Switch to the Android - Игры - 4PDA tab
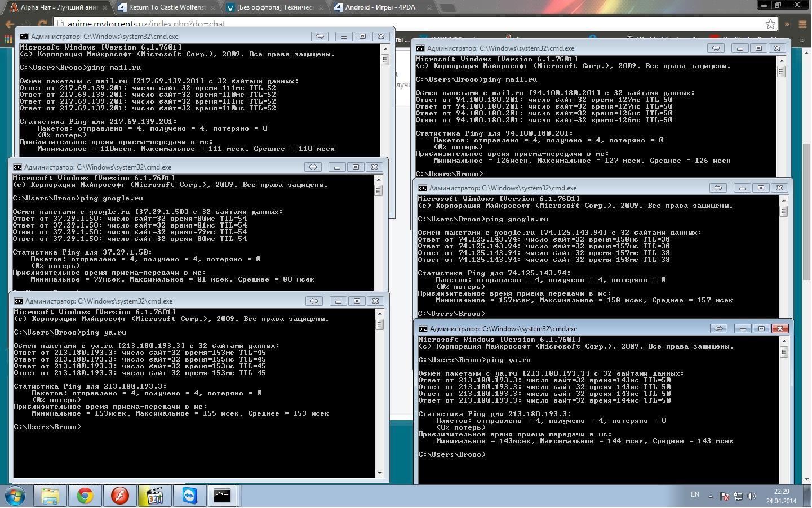The height and width of the screenshot is (508, 812). pyautogui.click(x=383, y=7)
